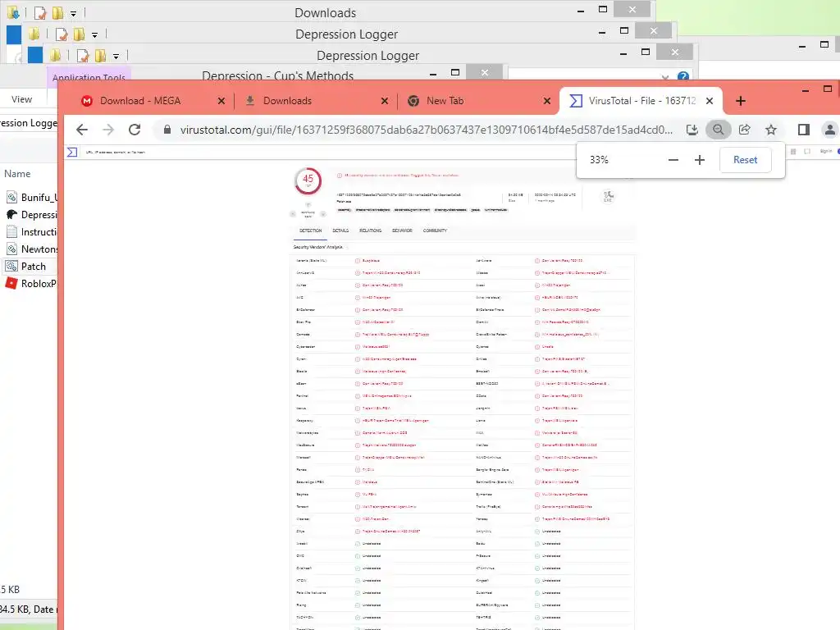Click the share page icon

pyautogui.click(x=745, y=130)
